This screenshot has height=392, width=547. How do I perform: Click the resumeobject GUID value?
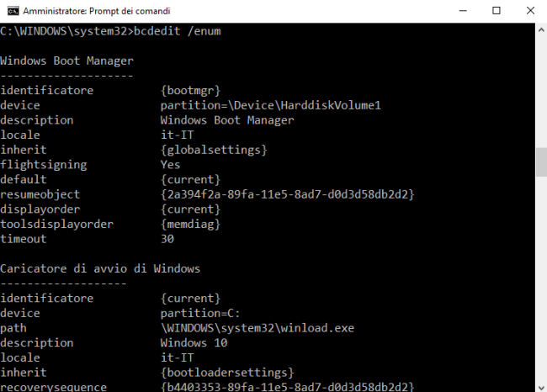click(x=287, y=194)
